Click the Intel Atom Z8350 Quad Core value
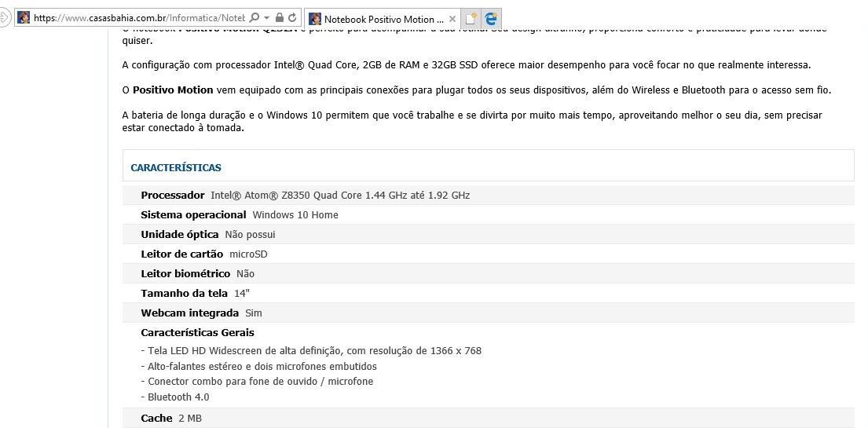 [x=340, y=196]
